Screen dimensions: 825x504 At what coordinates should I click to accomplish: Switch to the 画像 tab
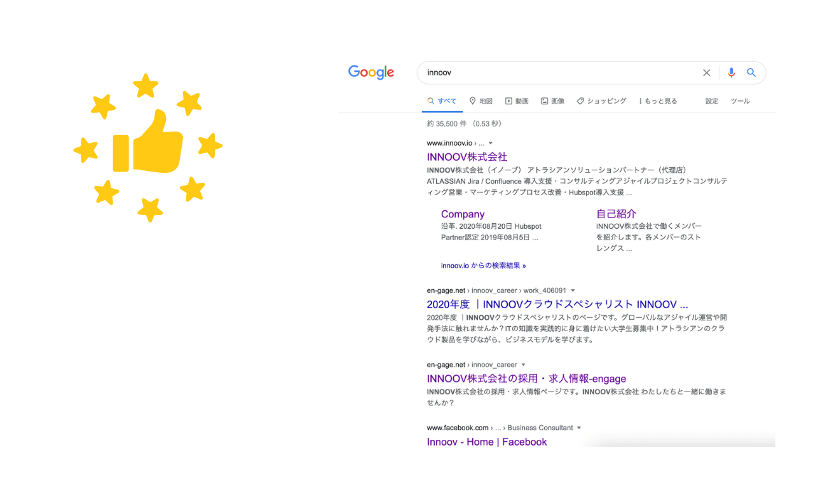[552, 101]
